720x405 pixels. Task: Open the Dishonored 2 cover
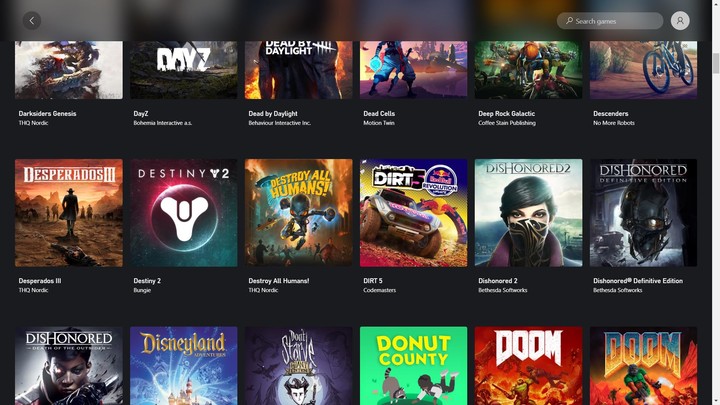click(x=529, y=213)
